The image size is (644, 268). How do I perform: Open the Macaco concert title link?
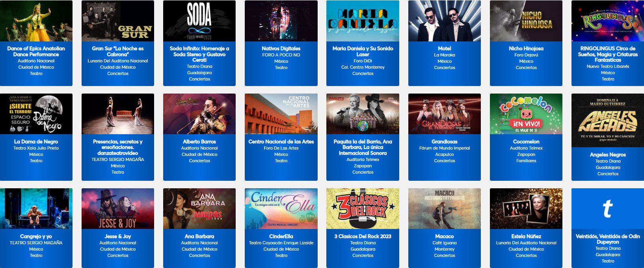pyautogui.click(x=445, y=236)
